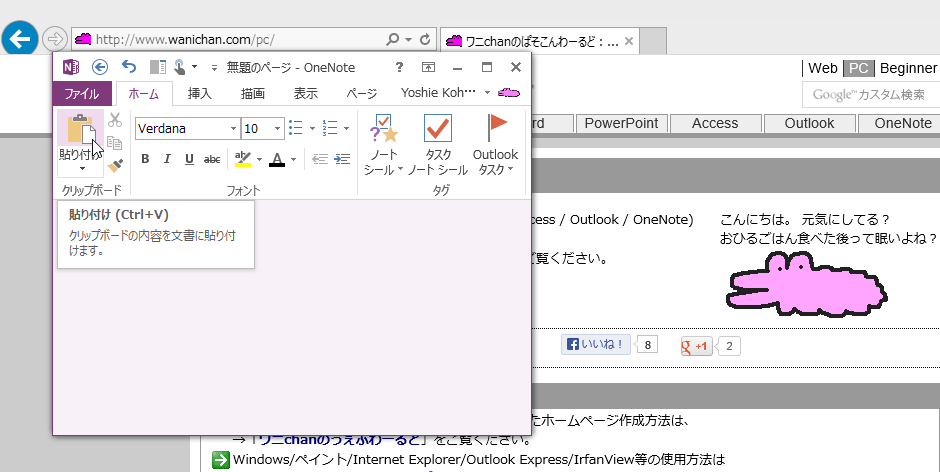The image size is (940, 472).
Task: Toggle Bold formatting
Action: pos(145,159)
